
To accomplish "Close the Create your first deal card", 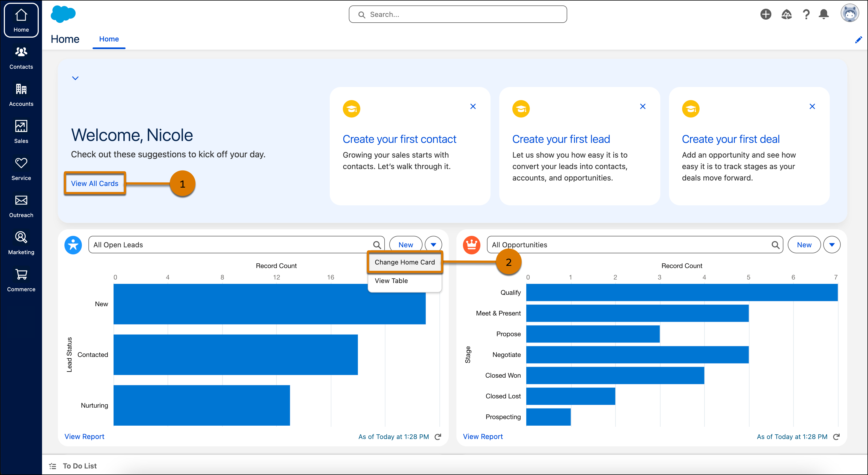I will coord(812,106).
